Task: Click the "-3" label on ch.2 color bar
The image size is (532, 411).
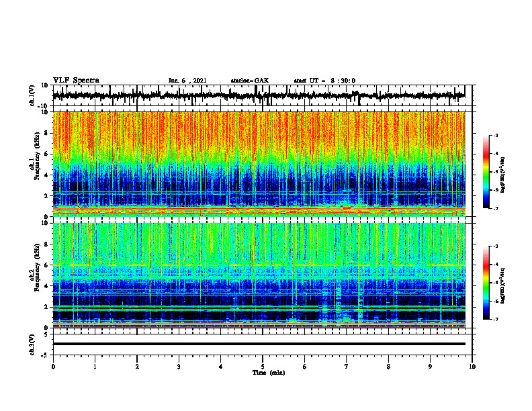Action: pos(495,246)
